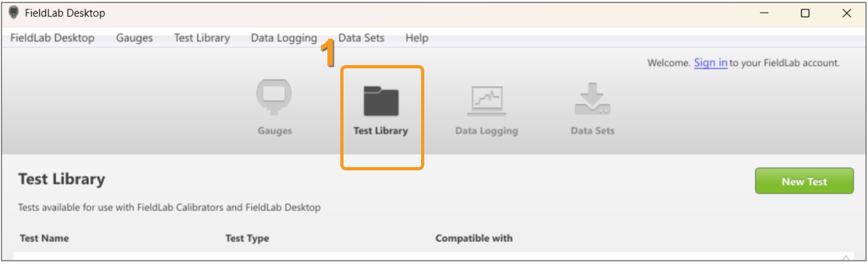Create a test with New Test button
This screenshot has width=868, height=265.
click(x=804, y=181)
